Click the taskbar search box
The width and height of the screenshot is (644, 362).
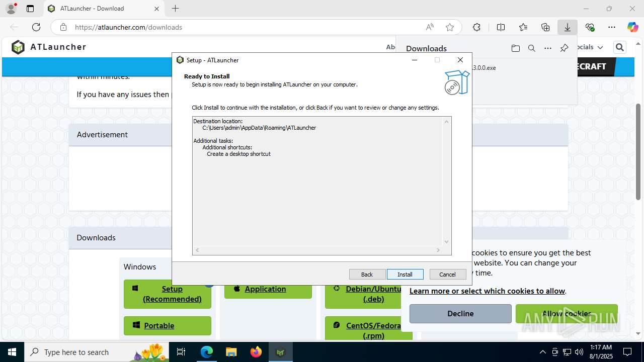[98, 352]
